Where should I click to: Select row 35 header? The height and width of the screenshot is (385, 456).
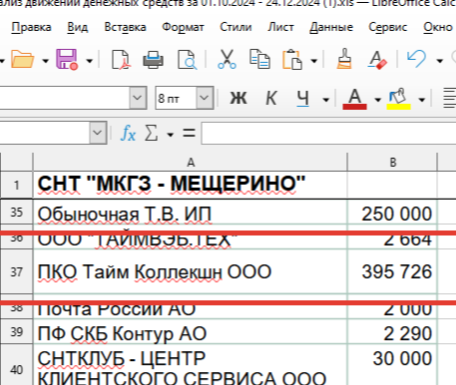click(16, 212)
